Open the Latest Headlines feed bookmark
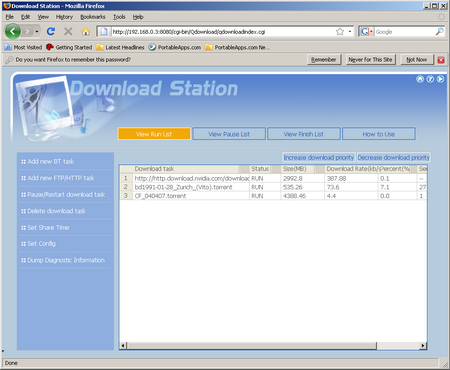 point(120,47)
